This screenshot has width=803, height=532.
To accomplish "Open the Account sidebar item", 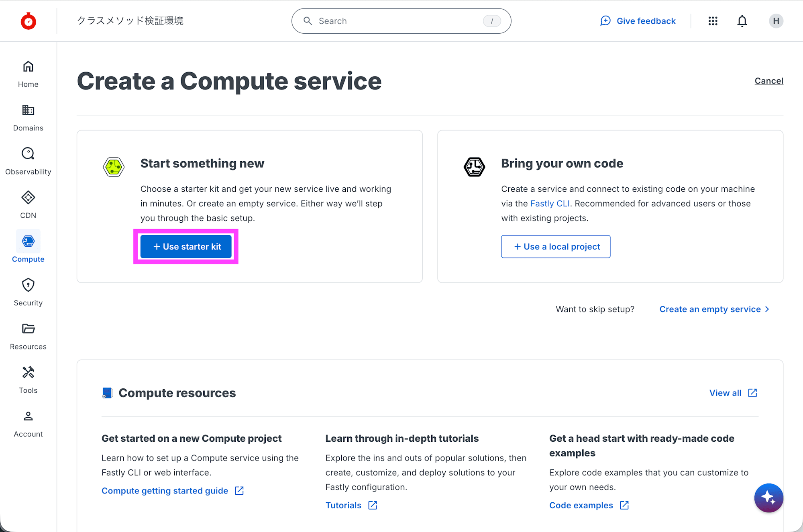I will 28,423.
